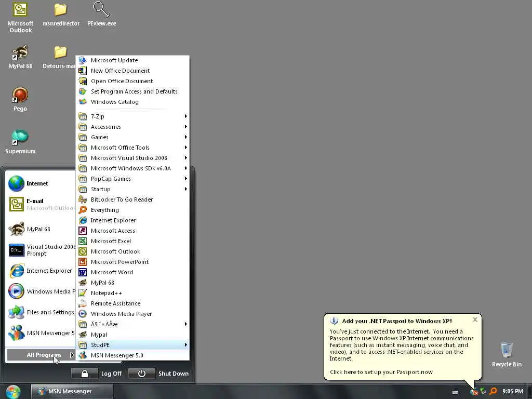Click the Microsoft Excel icon

click(83, 241)
